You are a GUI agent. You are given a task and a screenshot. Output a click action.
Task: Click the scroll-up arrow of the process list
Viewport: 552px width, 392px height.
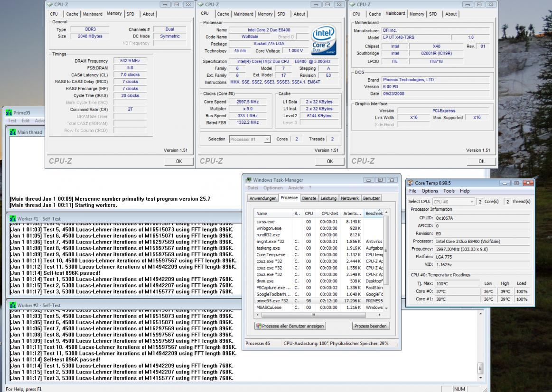(386, 213)
